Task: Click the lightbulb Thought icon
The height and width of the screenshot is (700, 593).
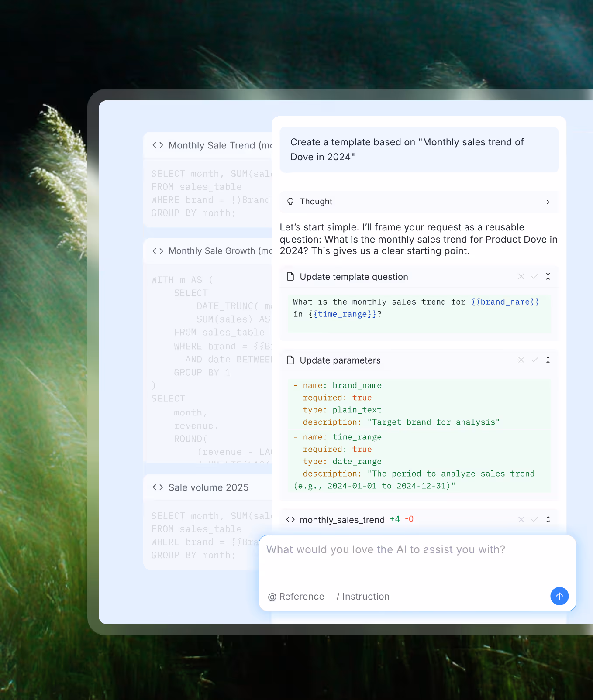Action: pyautogui.click(x=290, y=202)
